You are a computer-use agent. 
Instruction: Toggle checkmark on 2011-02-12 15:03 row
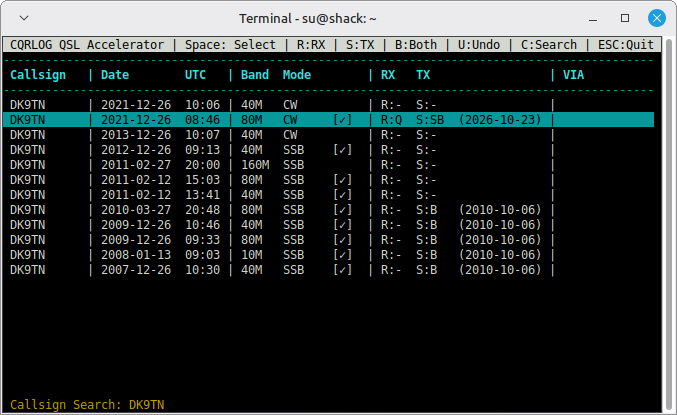click(342, 180)
